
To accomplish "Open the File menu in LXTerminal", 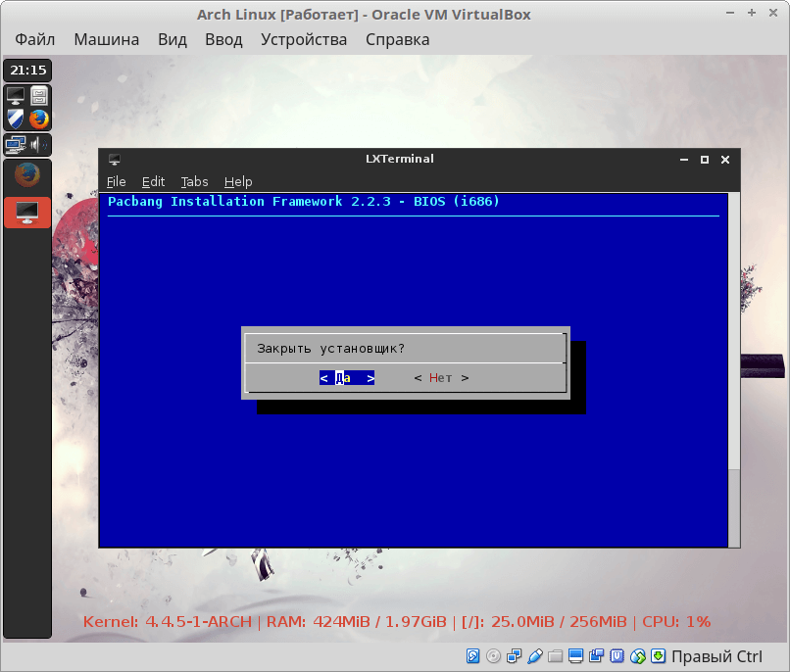I will tap(117, 181).
